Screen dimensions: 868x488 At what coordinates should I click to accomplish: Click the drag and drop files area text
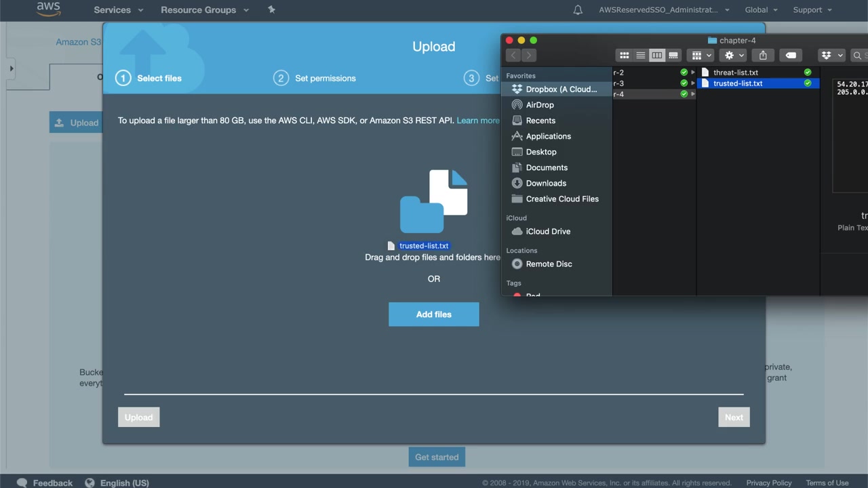(433, 258)
